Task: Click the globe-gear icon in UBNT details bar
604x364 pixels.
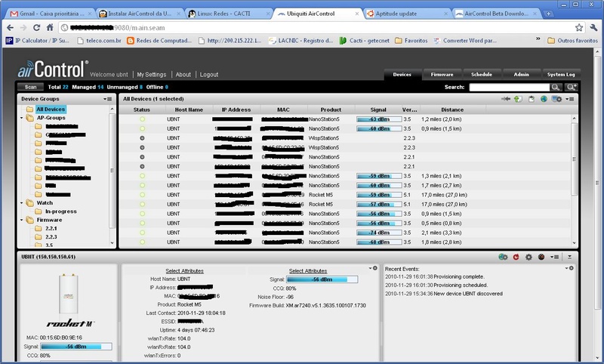Action: click(503, 257)
